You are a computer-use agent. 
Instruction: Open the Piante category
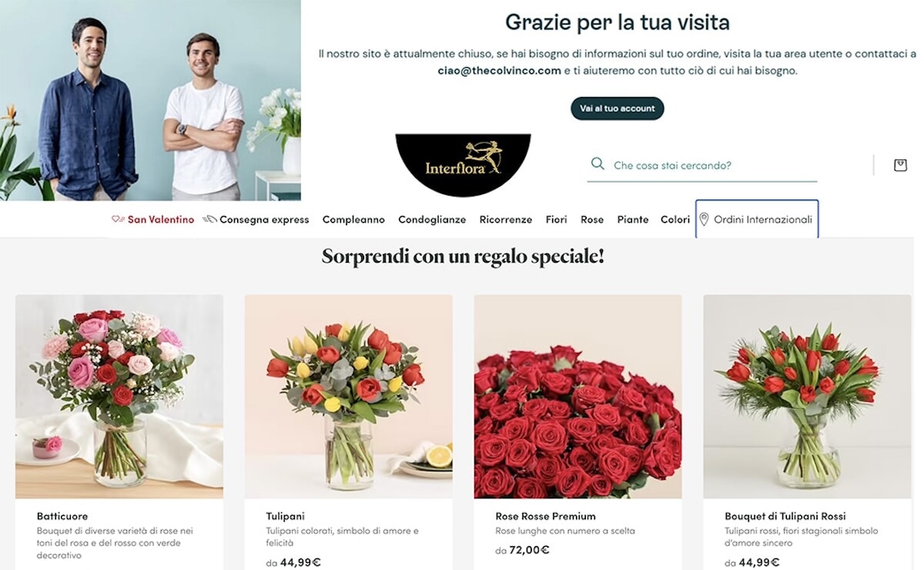pos(633,220)
